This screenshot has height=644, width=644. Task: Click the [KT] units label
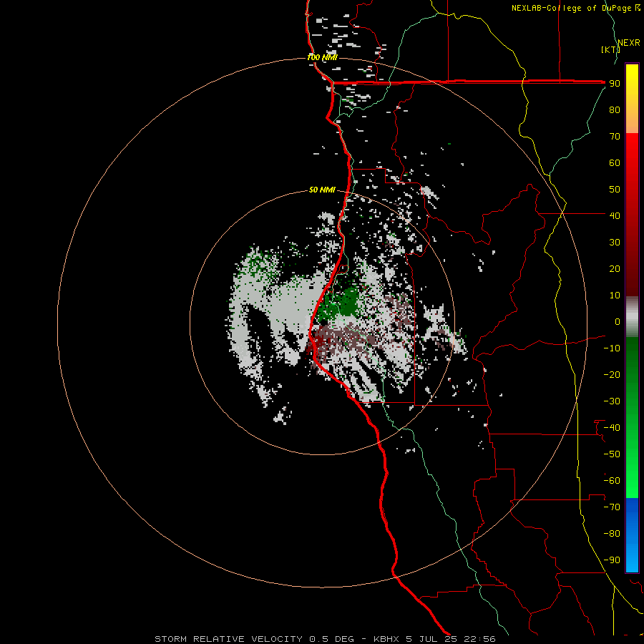[610, 49]
